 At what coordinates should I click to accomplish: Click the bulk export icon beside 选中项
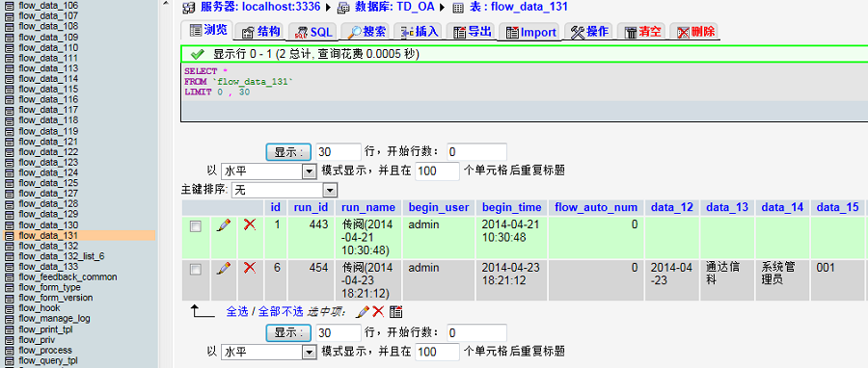coord(395,311)
